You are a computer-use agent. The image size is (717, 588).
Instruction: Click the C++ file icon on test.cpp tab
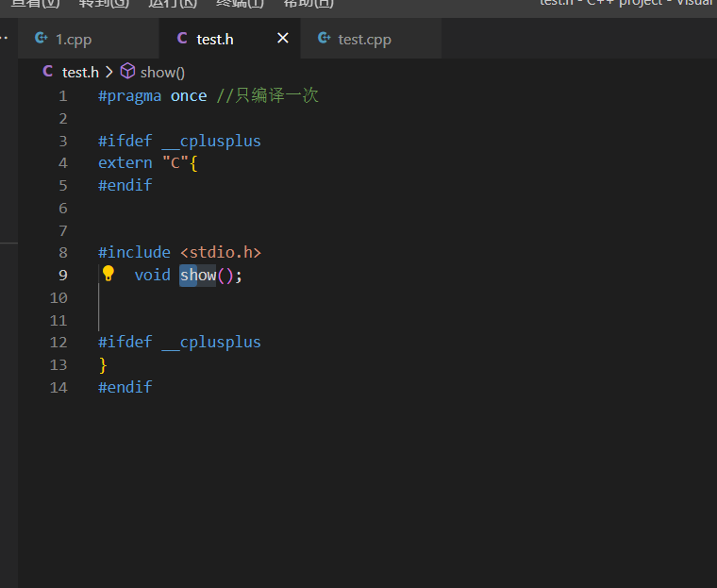(x=325, y=39)
